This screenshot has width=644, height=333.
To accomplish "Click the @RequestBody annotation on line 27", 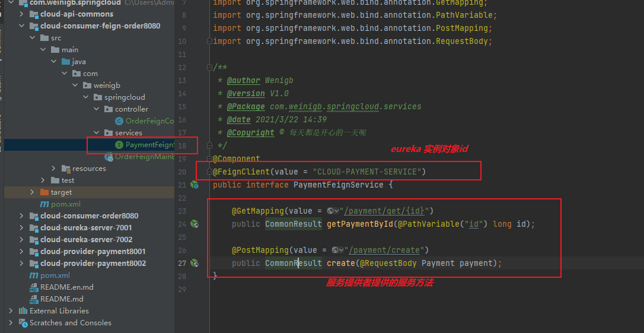I will click(388, 263).
